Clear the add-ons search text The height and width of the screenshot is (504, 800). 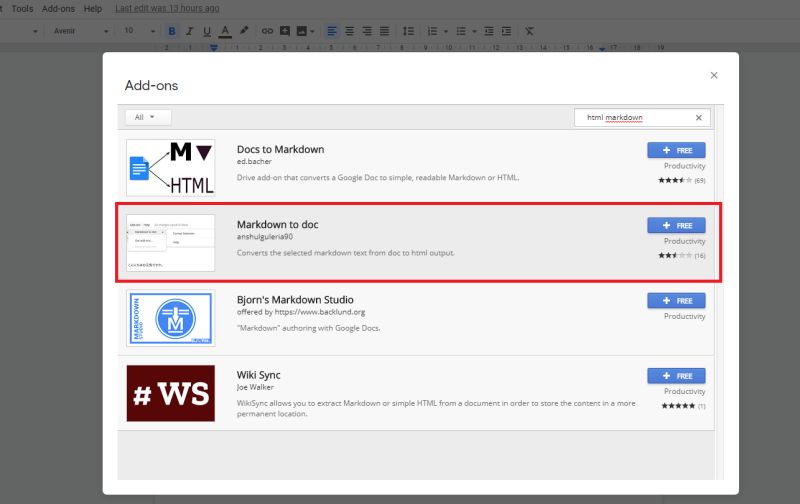[x=698, y=118]
